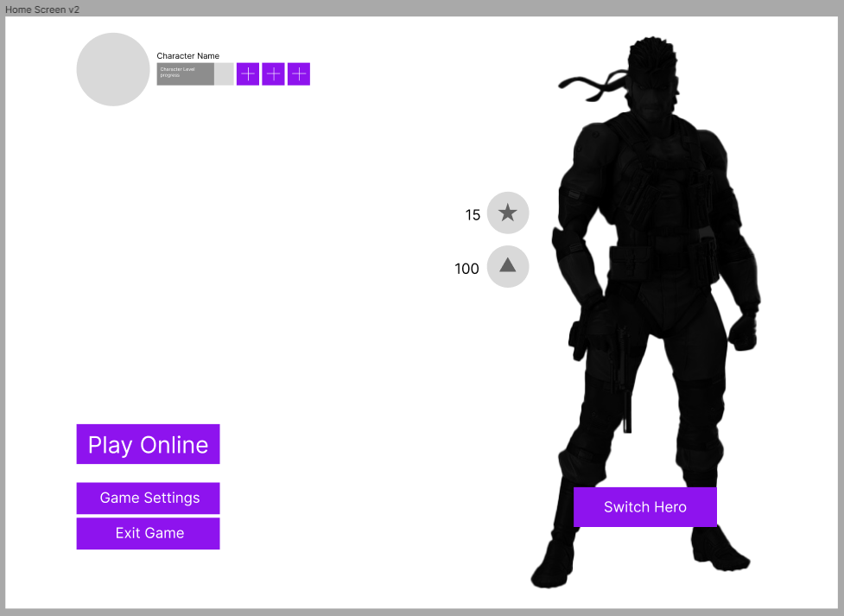844x616 pixels.
Task: Click the middle purple plus button
Action: point(274,73)
